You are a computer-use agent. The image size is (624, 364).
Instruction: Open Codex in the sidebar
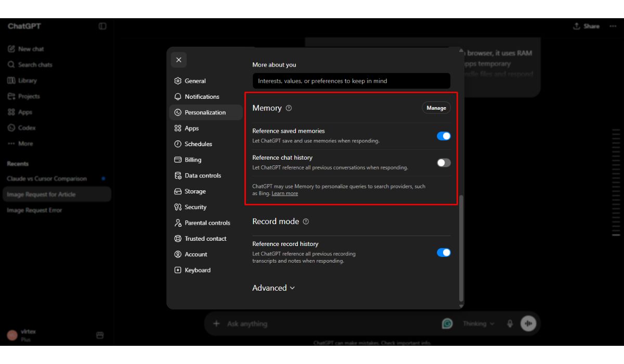[x=57, y=128]
